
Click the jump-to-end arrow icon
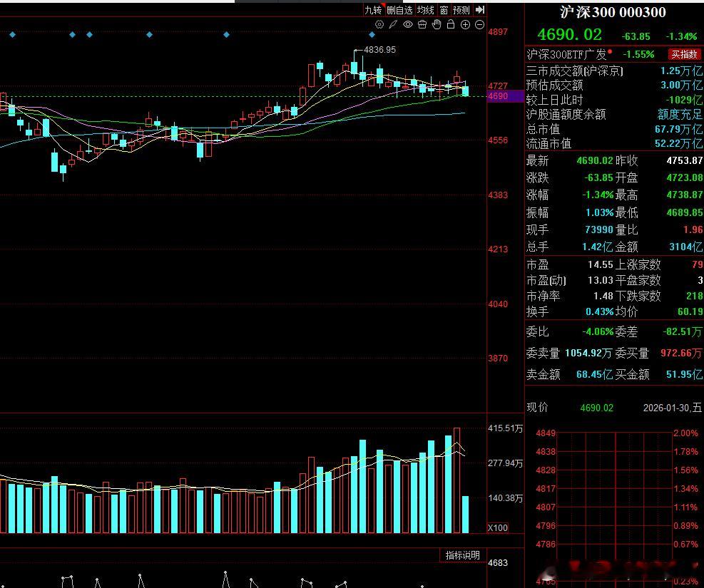point(480,10)
